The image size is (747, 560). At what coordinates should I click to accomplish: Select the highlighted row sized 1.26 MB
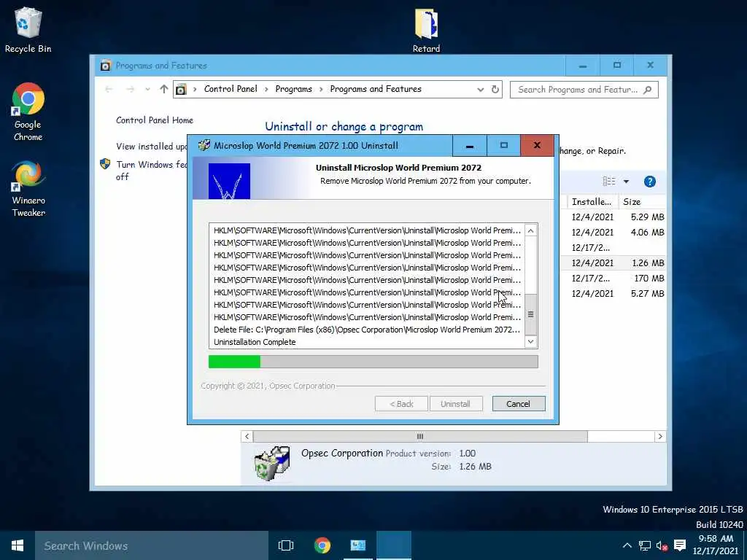click(x=612, y=262)
